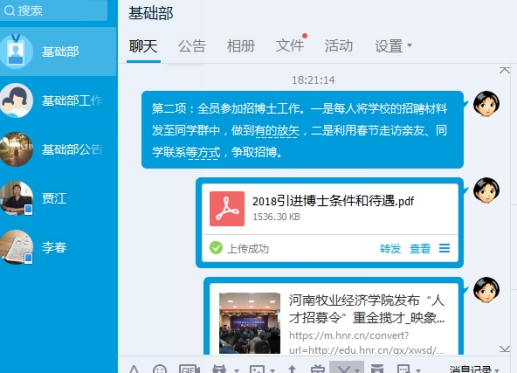The image size is (517, 373).
Task: Click the red PDF file icon
Action: point(227,209)
